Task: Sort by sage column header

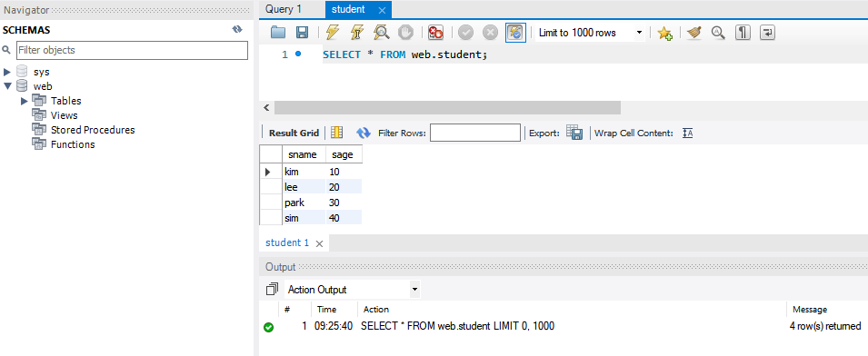Action: point(344,154)
